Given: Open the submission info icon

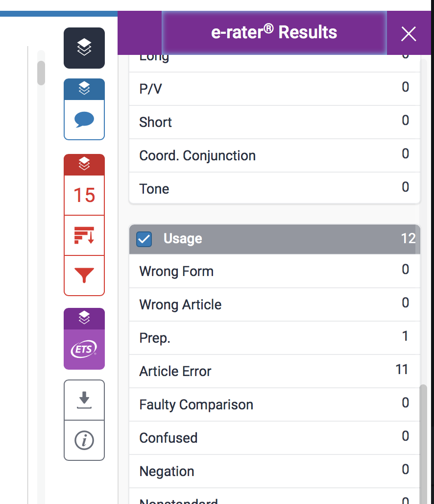Looking at the screenshot, I should (84, 440).
